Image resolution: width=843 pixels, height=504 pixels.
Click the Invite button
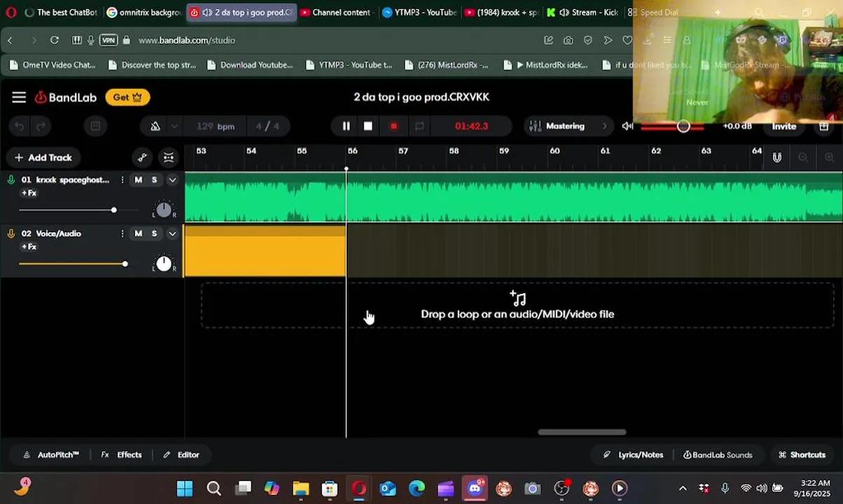click(x=784, y=126)
